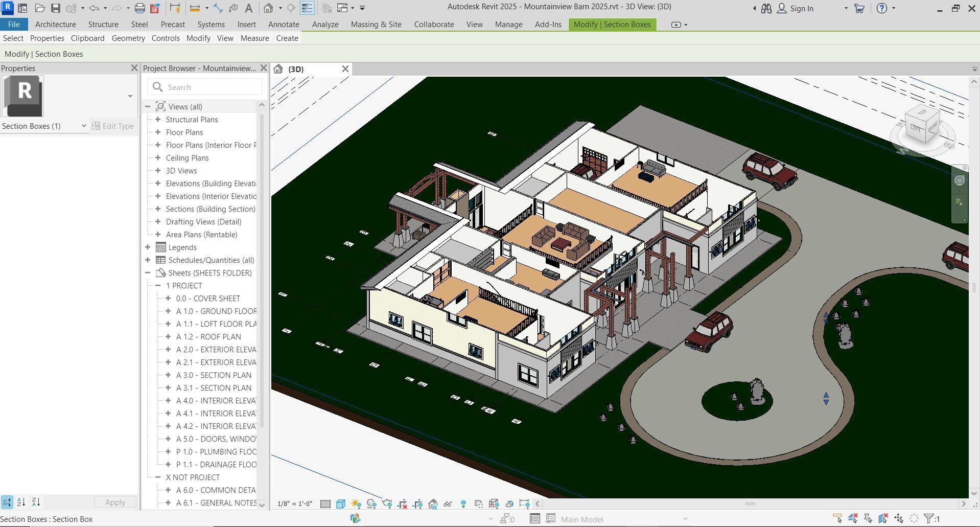Click the Detail Level icon in view control bar
This screenshot has height=527, width=980.
pos(325,504)
